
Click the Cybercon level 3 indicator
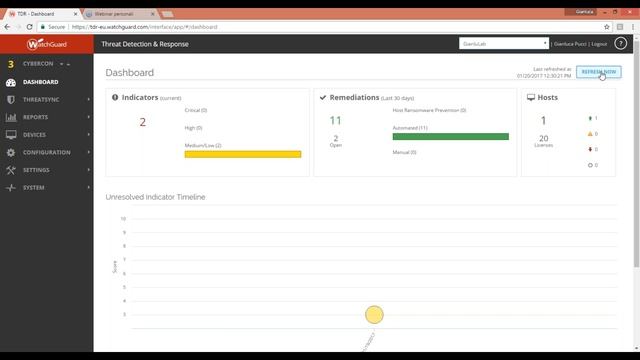pyautogui.click(x=11, y=64)
